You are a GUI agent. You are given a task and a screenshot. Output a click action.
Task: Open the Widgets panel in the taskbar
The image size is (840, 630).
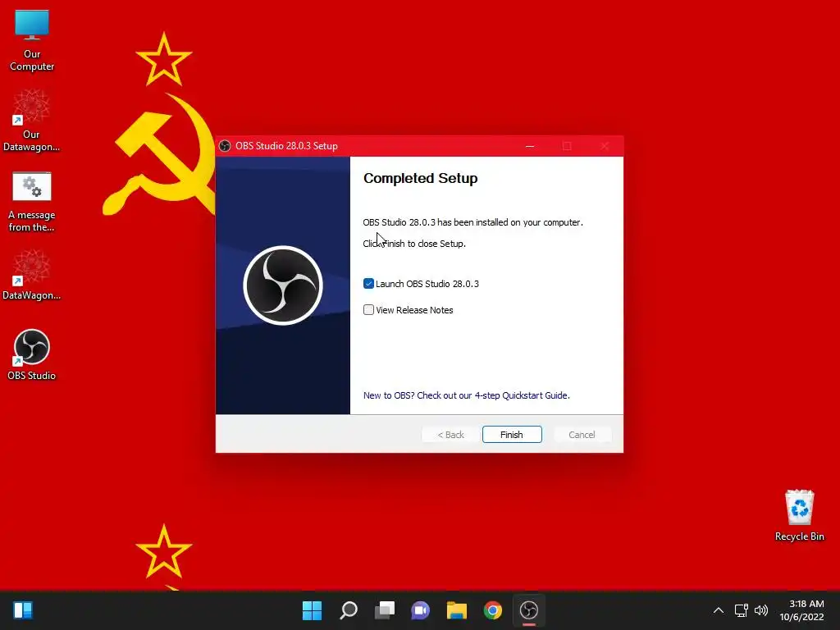click(22, 610)
